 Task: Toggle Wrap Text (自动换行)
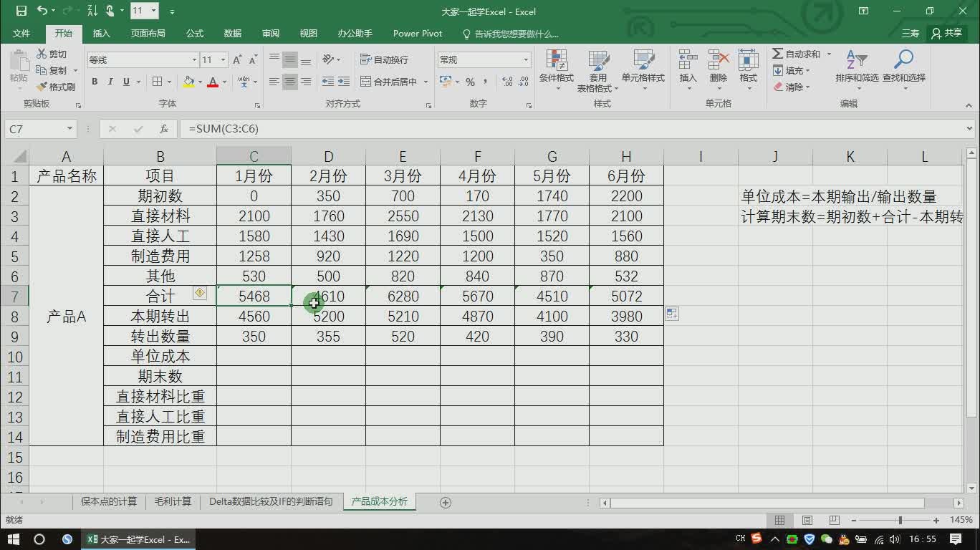(385, 59)
